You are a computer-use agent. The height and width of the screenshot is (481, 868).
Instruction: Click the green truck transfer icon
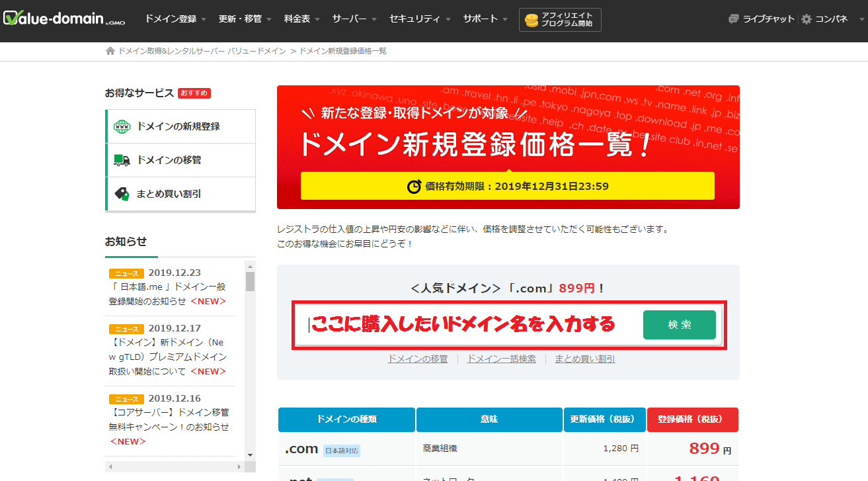pos(122,160)
